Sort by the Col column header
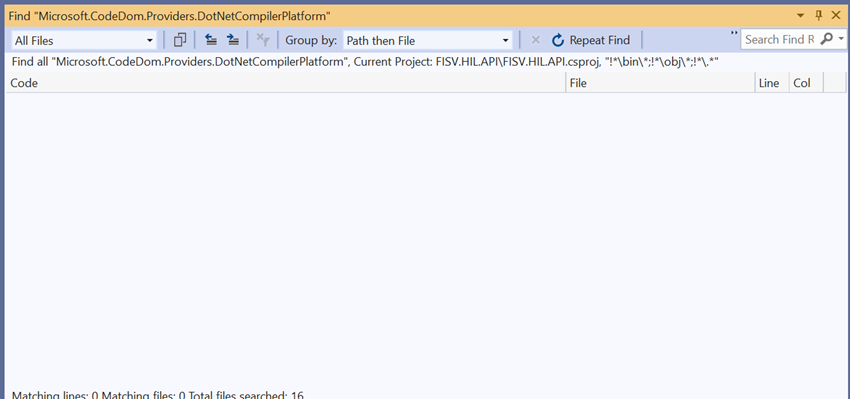The height and width of the screenshot is (399, 850). tap(806, 83)
